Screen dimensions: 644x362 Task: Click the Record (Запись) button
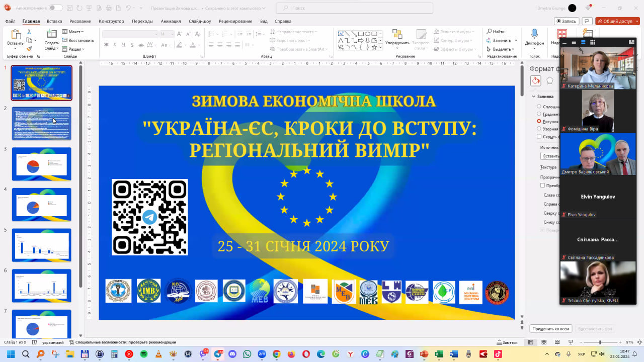pyautogui.click(x=567, y=21)
